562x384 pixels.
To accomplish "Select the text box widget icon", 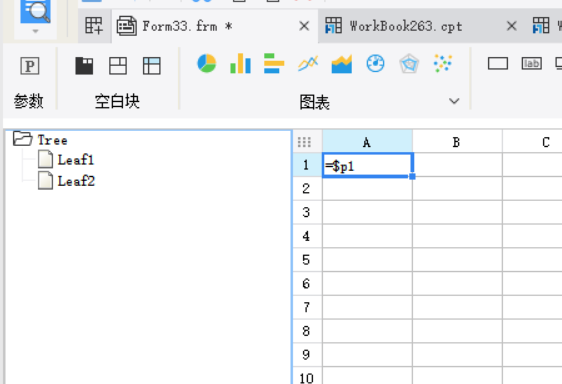I will [498, 63].
